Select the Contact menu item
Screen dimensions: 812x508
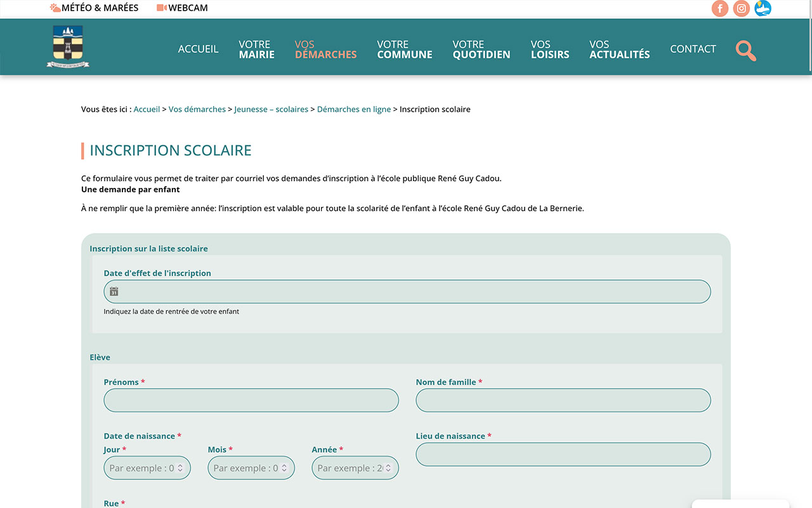(693, 49)
